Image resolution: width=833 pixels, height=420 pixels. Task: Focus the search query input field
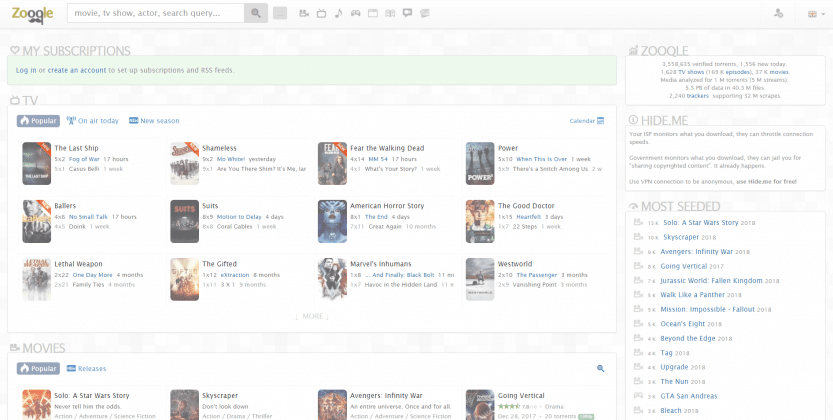pyautogui.click(x=155, y=13)
